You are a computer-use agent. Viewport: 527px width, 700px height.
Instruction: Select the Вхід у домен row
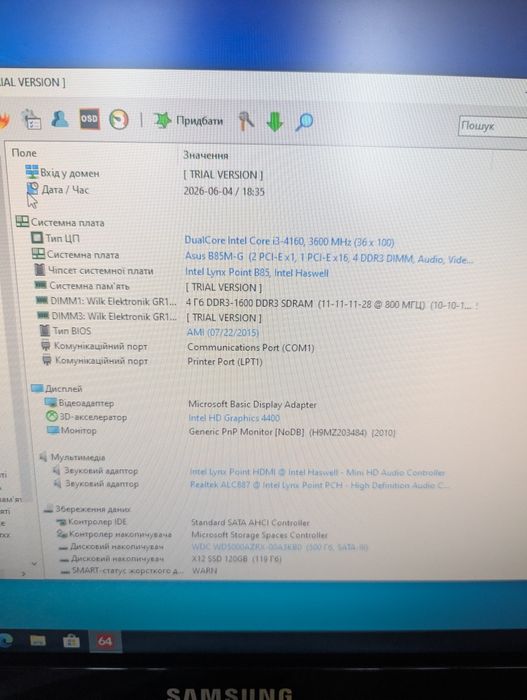tap(63, 173)
